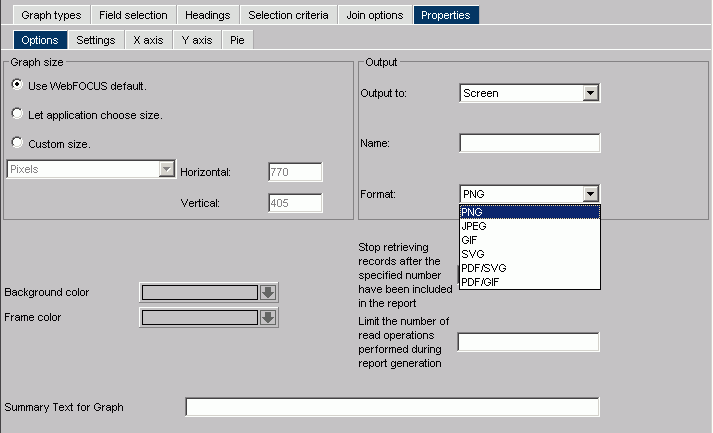713x433 pixels.
Task: Expand the Output to dropdown arrow
Action: coord(590,93)
